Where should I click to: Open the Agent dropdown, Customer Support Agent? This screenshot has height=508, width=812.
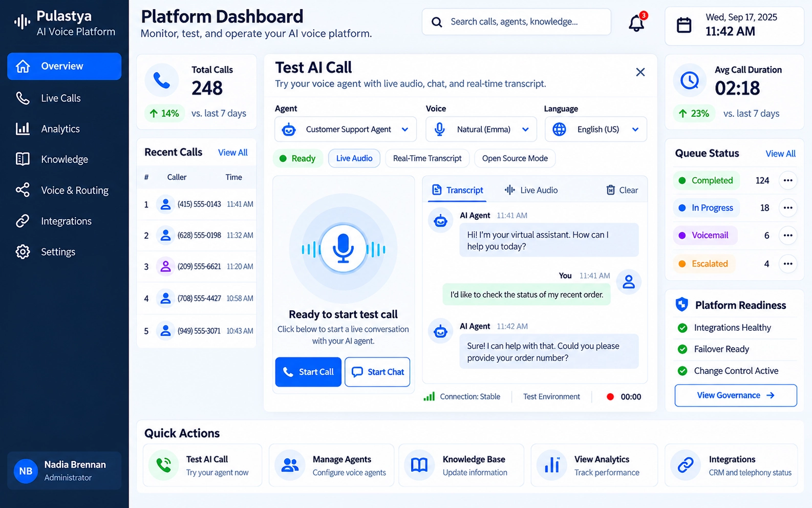(346, 129)
